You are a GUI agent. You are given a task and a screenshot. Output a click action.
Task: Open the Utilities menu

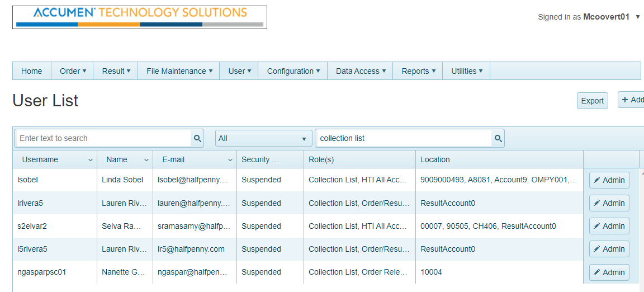click(x=467, y=71)
